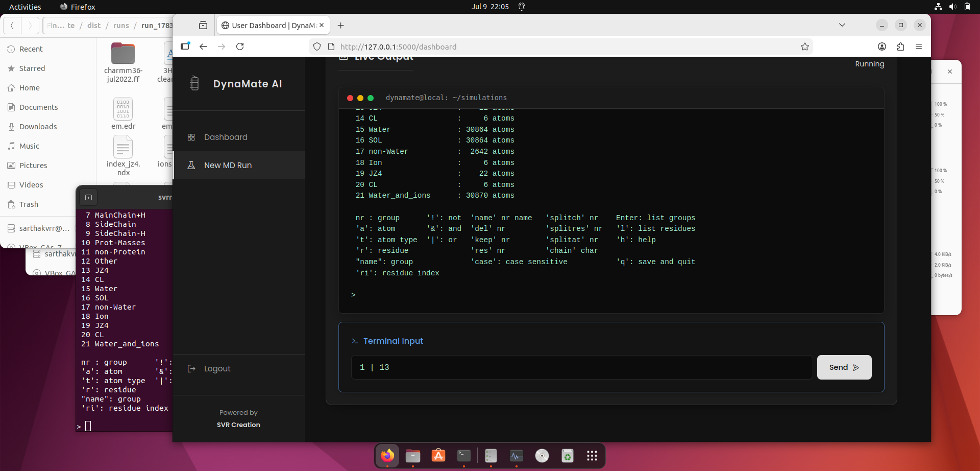This screenshot has width=980, height=471.
Task: Click '17 non-Water' line in Live Output
Action: click(x=435, y=152)
